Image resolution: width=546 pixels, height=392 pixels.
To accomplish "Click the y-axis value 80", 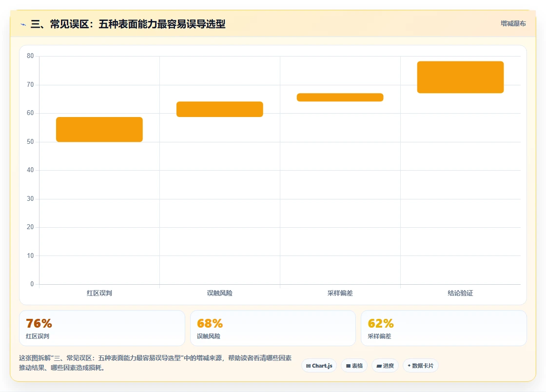I will (30, 56).
